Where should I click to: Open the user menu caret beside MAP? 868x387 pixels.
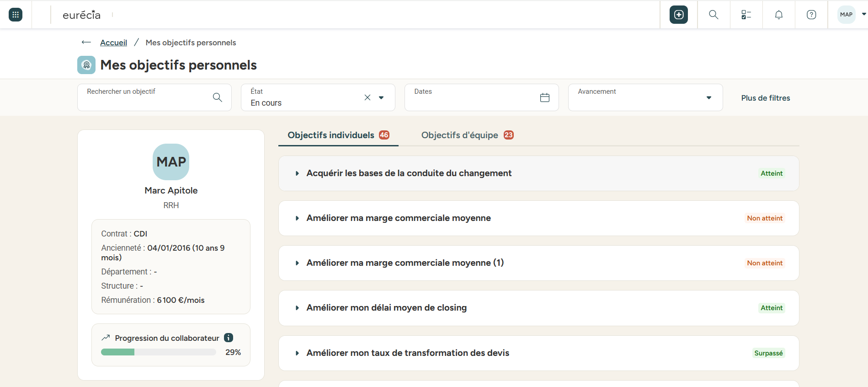pos(864,14)
